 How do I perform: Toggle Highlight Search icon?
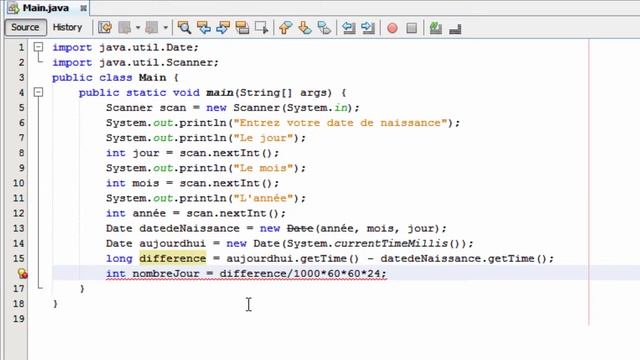click(242, 28)
